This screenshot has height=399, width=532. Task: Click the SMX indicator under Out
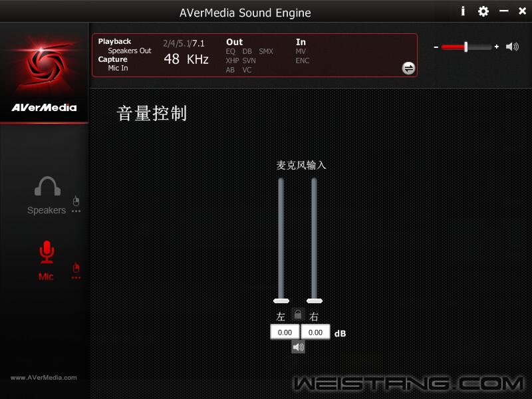pyautogui.click(x=266, y=52)
